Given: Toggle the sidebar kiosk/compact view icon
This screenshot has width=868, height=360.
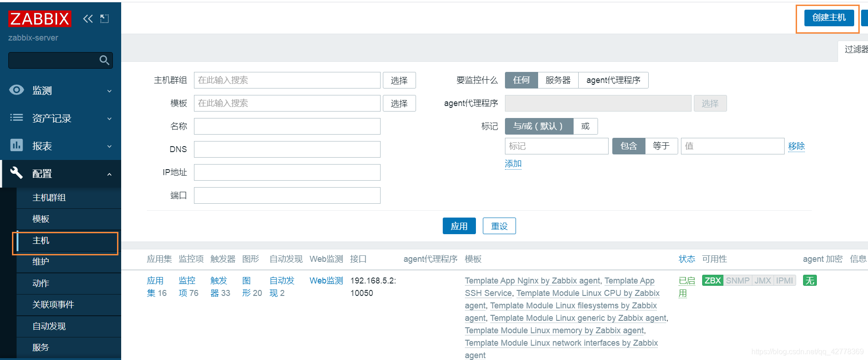Looking at the screenshot, I should [x=105, y=18].
